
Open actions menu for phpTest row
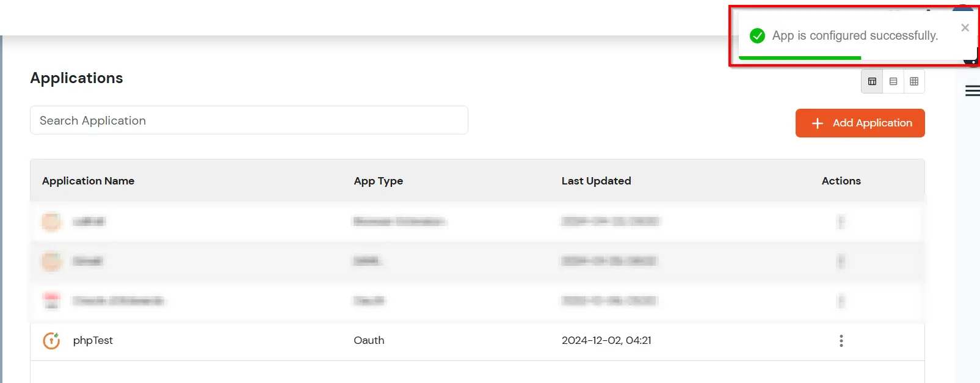pyautogui.click(x=841, y=341)
